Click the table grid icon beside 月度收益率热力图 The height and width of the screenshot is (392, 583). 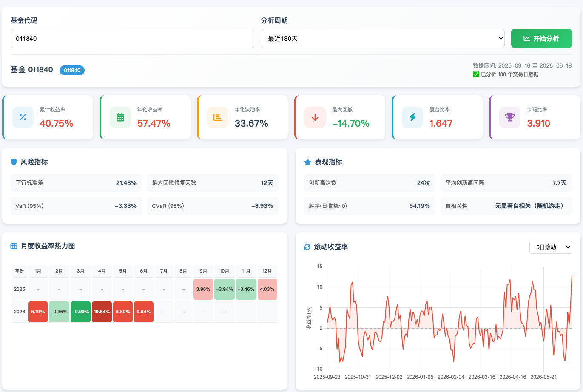coord(14,246)
